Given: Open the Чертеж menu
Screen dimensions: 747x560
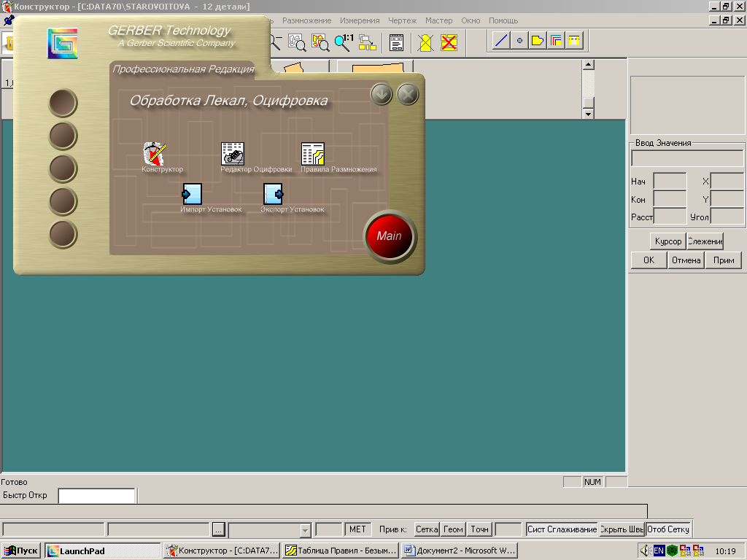Looking at the screenshot, I should point(402,20).
